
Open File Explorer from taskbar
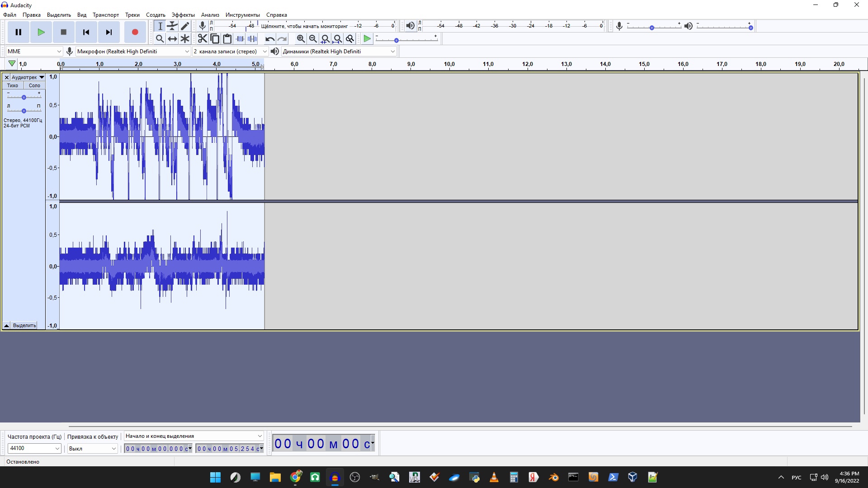pyautogui.click(x=275, y=477)
